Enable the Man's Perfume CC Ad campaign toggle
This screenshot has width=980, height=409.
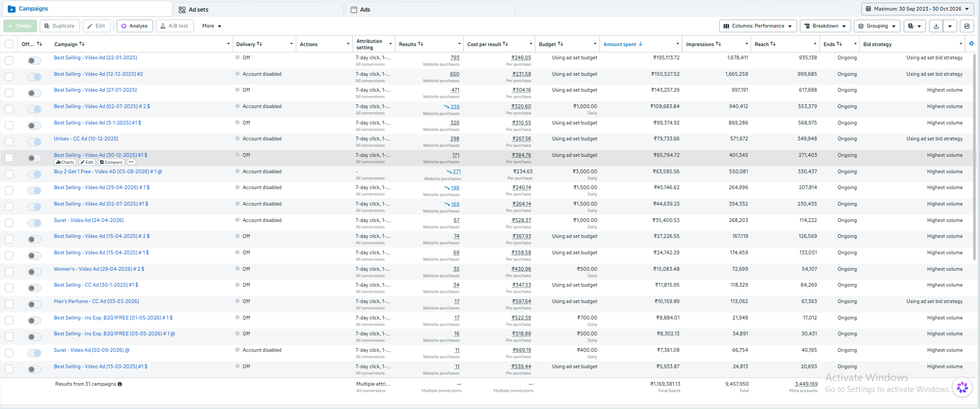(34, 305)
